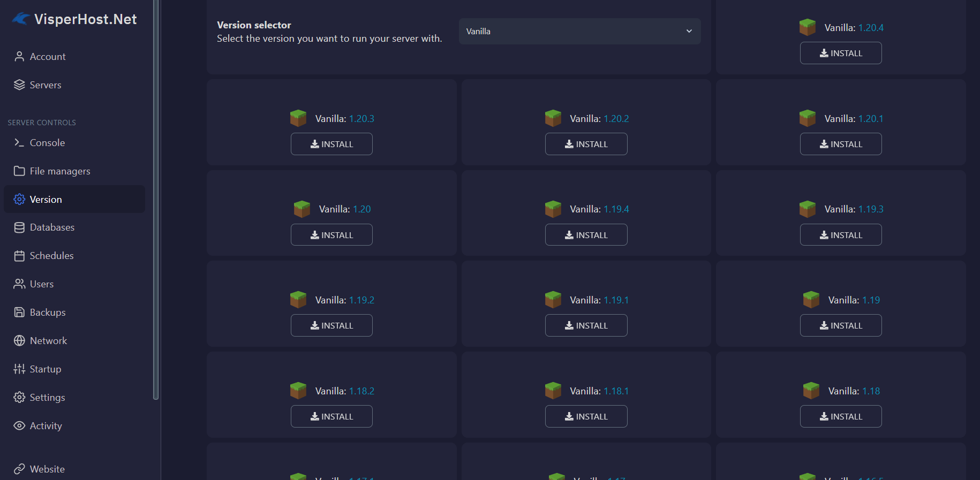The height and width of the screenshot is (480, 980).
Task: Open server Settings section
Action: click(74, 398)
